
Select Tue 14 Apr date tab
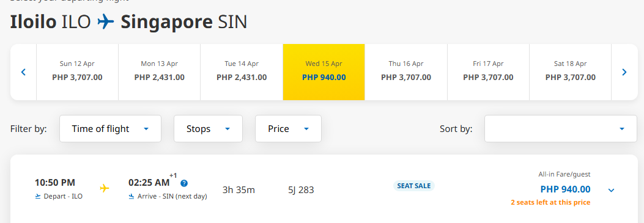point(242,72)
